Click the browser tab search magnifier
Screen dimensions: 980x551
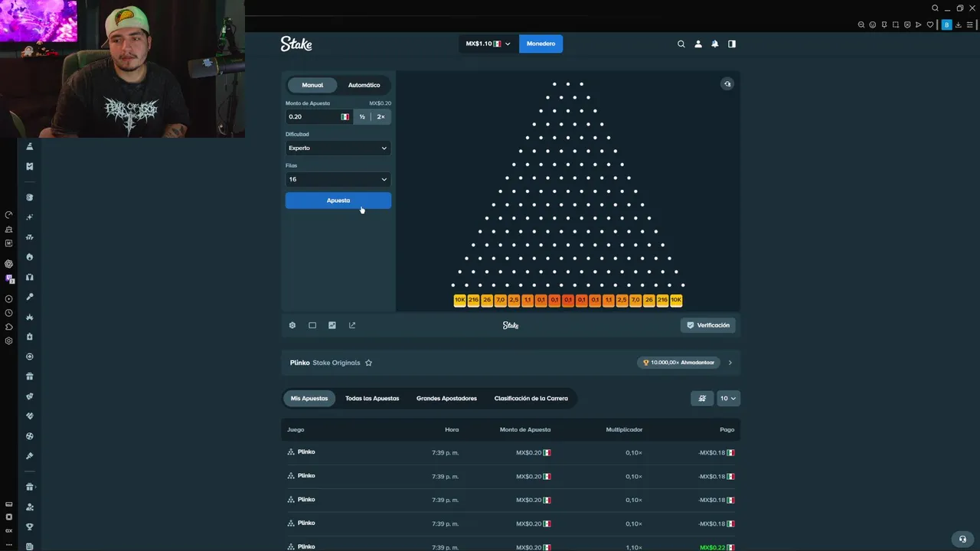[x=935, y=8]
